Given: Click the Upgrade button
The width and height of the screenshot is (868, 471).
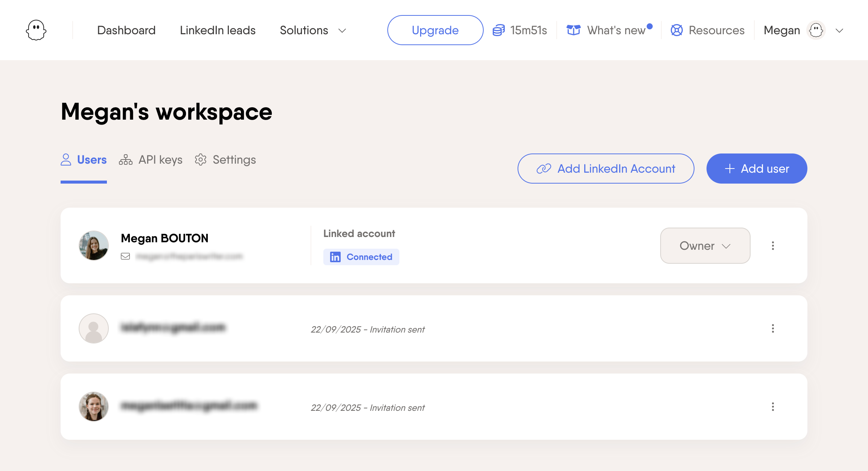Looking at the screenshot, I should tap(435, 30).
